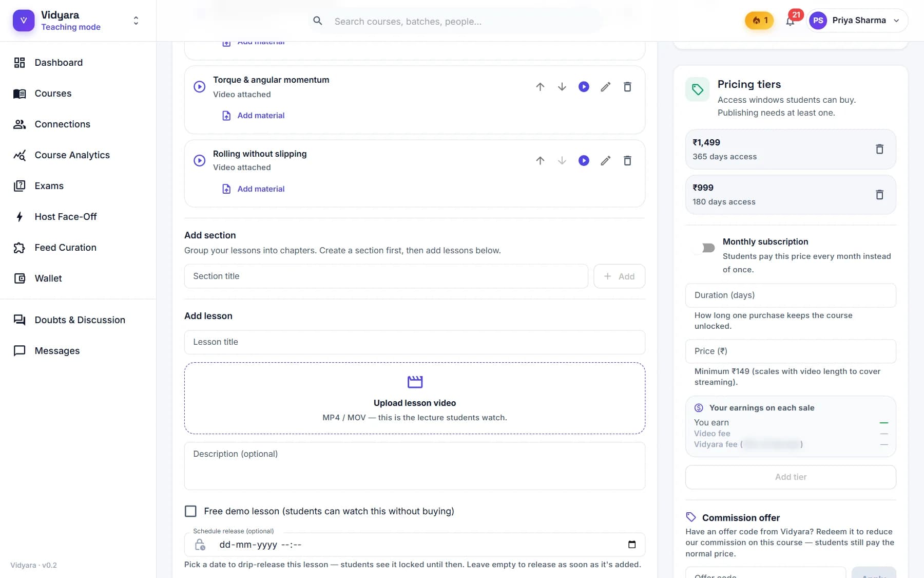Select the ₹1,499 365 days tier
This screenshot has height=578, width=924.
tap(791, 150)
